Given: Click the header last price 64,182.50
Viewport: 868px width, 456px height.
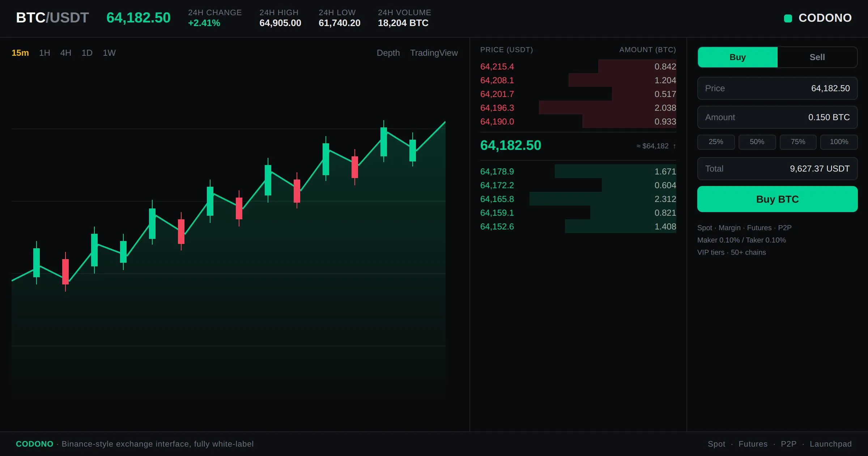Looking at the screenshot, I should [138, 18].
